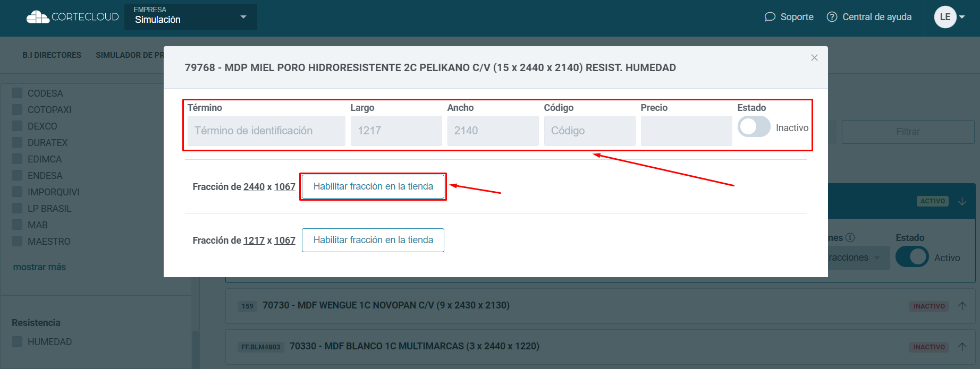This screenshot has height=369, width=980.
Task: Check the DEXCO checkbox
Action: [x=17, y=126]
